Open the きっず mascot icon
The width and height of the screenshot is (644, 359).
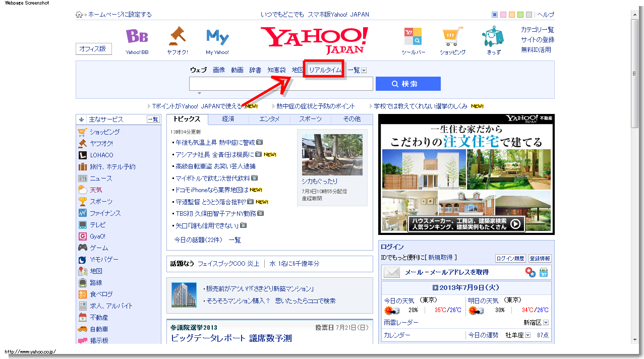tap(493, 36)
